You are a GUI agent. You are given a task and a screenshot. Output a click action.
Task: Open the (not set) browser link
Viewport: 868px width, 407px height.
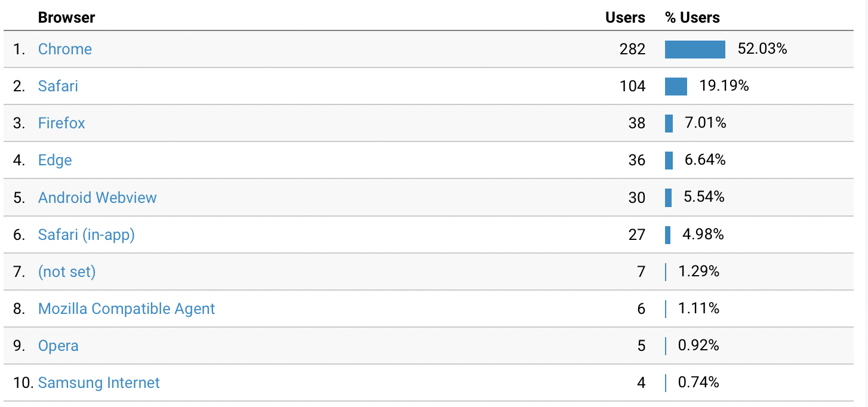point(67,272)
